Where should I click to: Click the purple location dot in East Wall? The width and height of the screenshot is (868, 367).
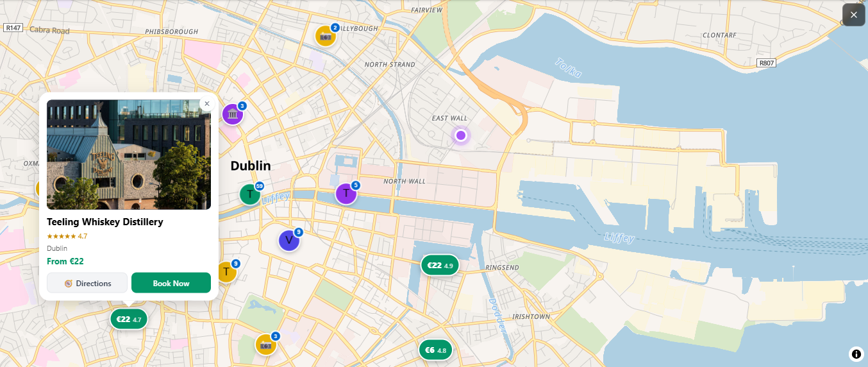[460, 135]
